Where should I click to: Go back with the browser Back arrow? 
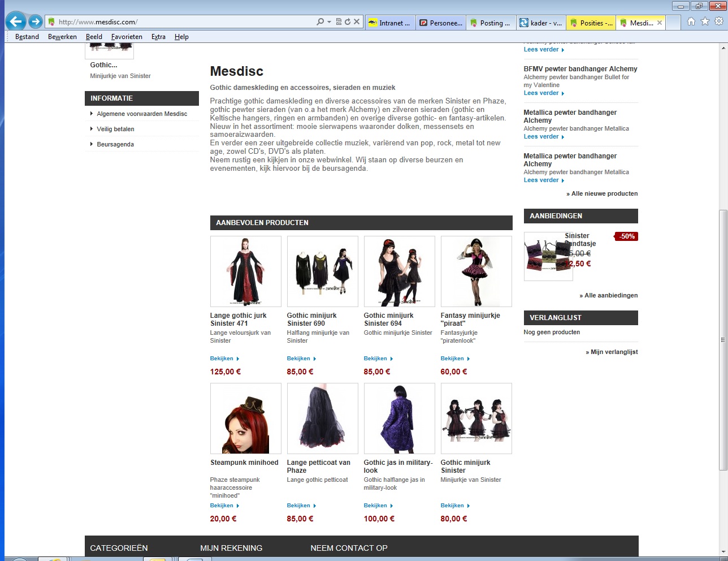click(16, 22)
